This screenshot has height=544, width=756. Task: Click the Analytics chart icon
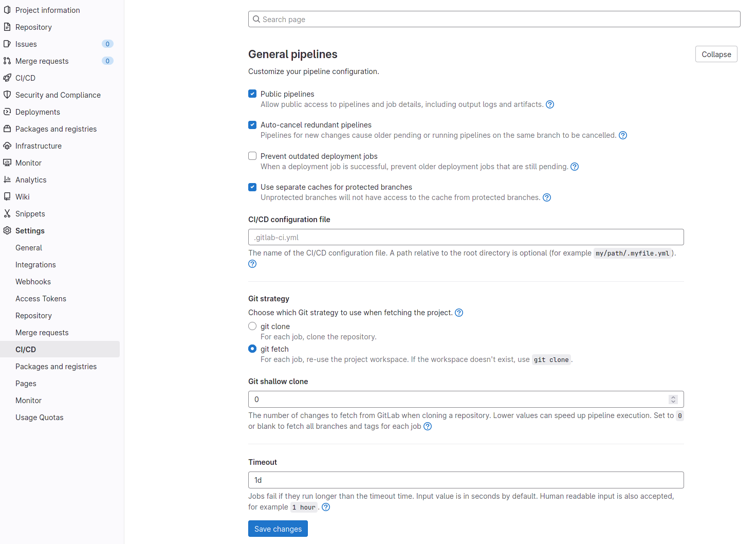pyautogui.click(x=7, y=179)
